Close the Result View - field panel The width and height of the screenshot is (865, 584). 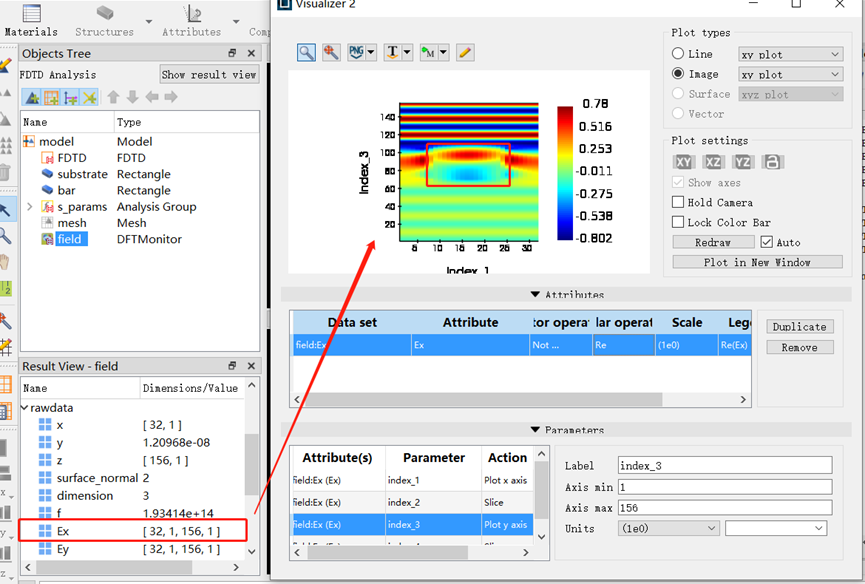pyautogui.click(x=251, y=366)
